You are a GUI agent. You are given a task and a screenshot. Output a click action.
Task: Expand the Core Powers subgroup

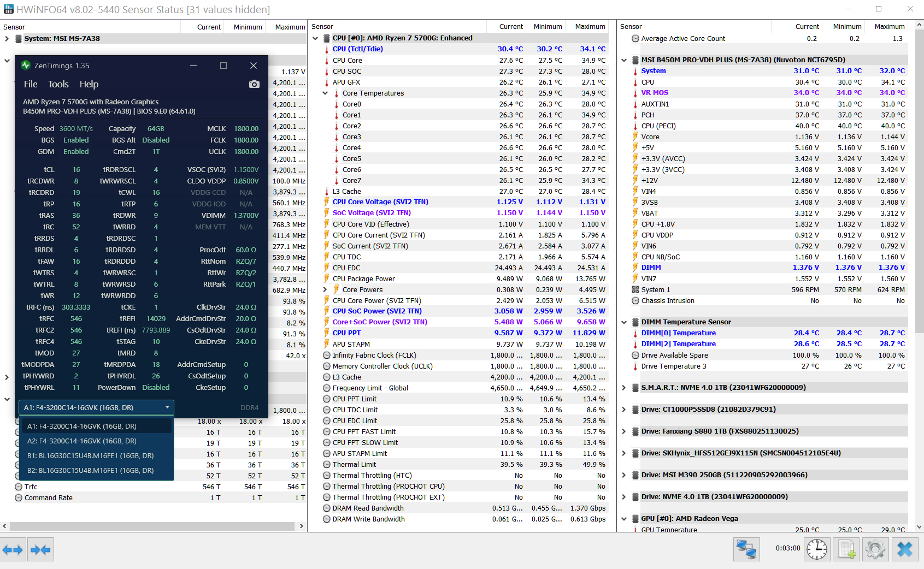coord(325,290)
